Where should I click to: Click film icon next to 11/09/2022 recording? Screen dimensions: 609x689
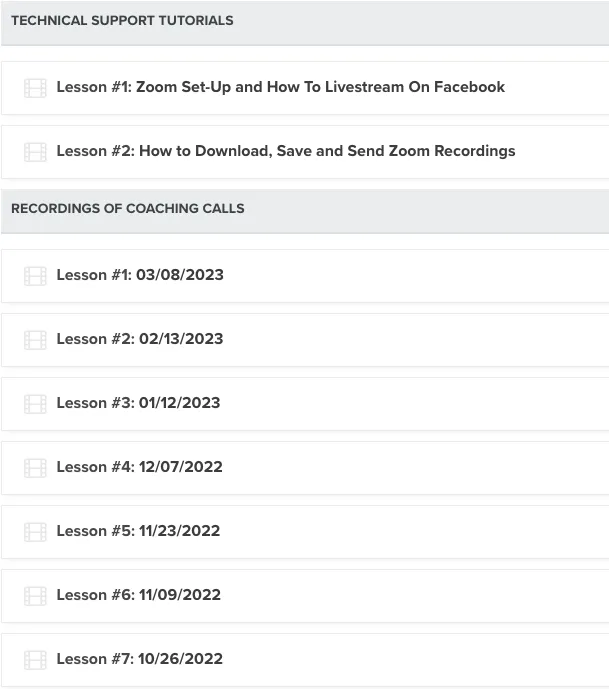[35, 596]
